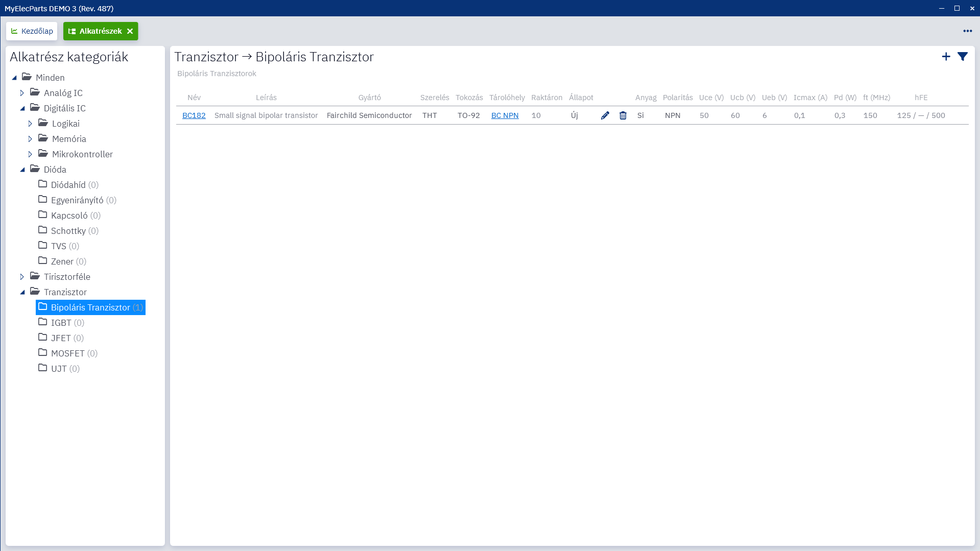Screen dimensions: 980x551
Task: Click the Small signal bipolar transistor description
Action: (266, 115)
